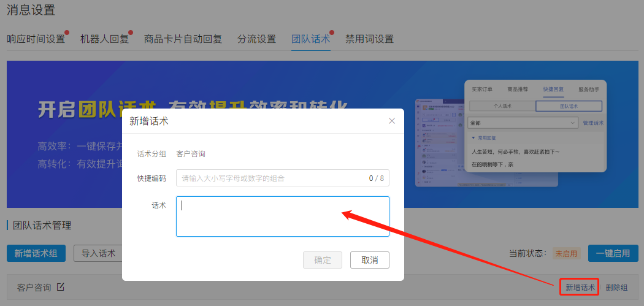Select the 分流设置 tab
644x306 pixels.
256,39
